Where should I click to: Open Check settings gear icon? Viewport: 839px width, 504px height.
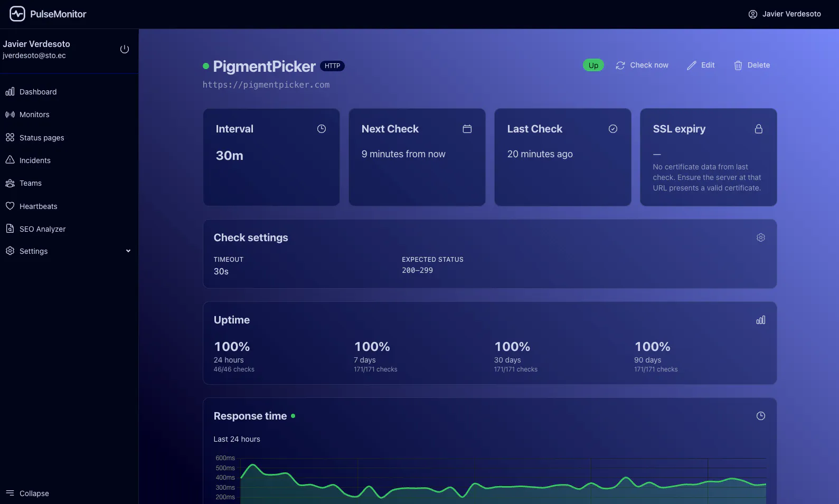(761, 237)
